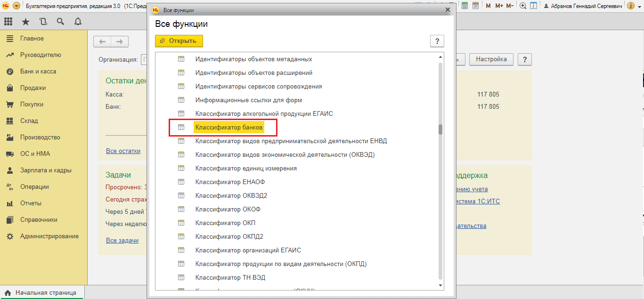The height and width of the screenshot is (299, 644).
Task: Open the sections grid menu icon
Action: [x=8, y=22]
